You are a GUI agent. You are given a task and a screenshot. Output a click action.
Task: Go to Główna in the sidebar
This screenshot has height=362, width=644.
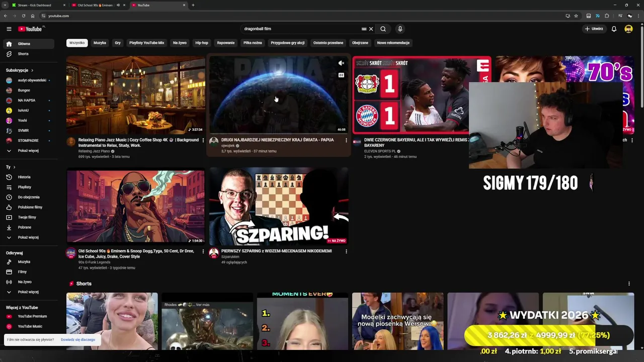(x=29, y=44)
